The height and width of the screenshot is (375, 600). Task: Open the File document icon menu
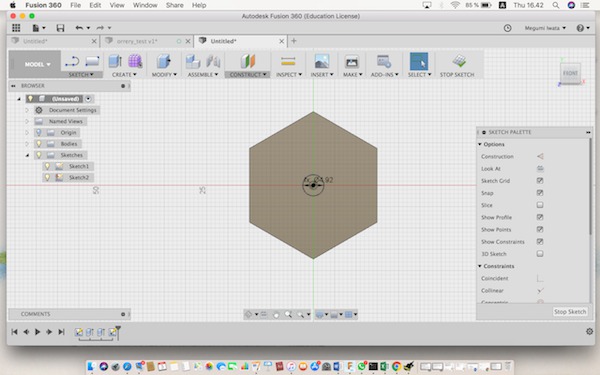(39, 28)
